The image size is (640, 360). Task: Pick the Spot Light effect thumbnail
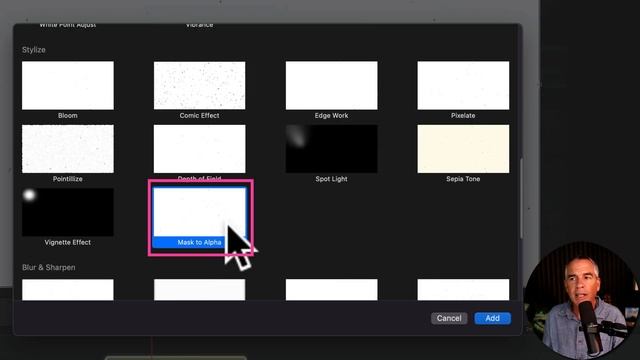331,149
